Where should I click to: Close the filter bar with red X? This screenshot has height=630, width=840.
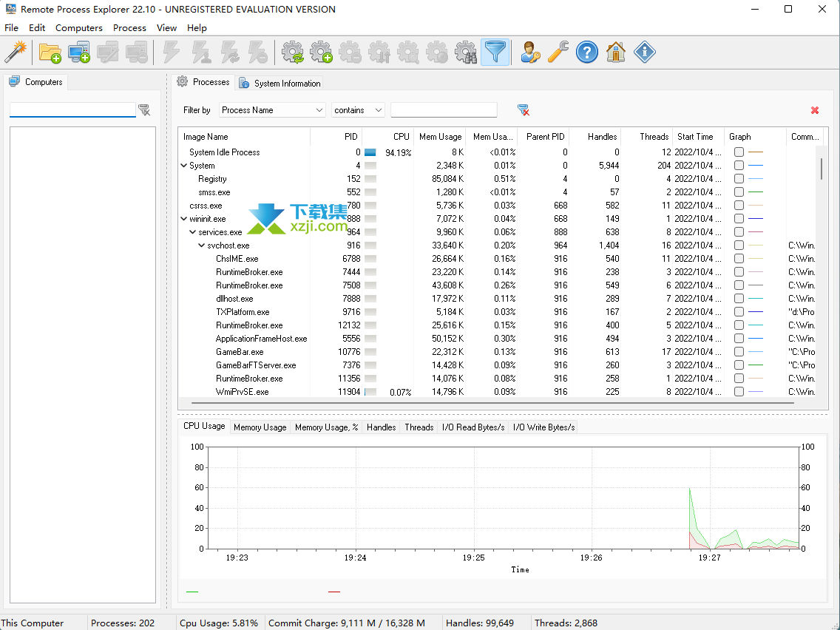click(x=815, y=110)
